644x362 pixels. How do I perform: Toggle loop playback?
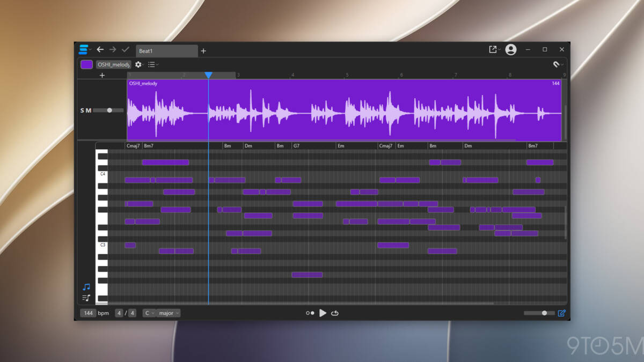(335, 313)
